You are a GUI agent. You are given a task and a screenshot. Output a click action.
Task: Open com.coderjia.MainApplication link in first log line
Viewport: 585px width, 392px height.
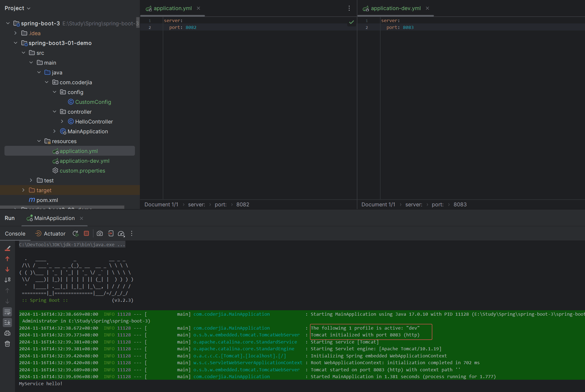click(x=231, y=314)
